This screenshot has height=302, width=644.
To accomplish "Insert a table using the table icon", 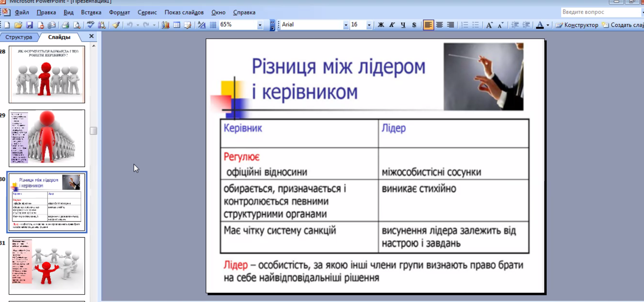I will click(176, 25).
